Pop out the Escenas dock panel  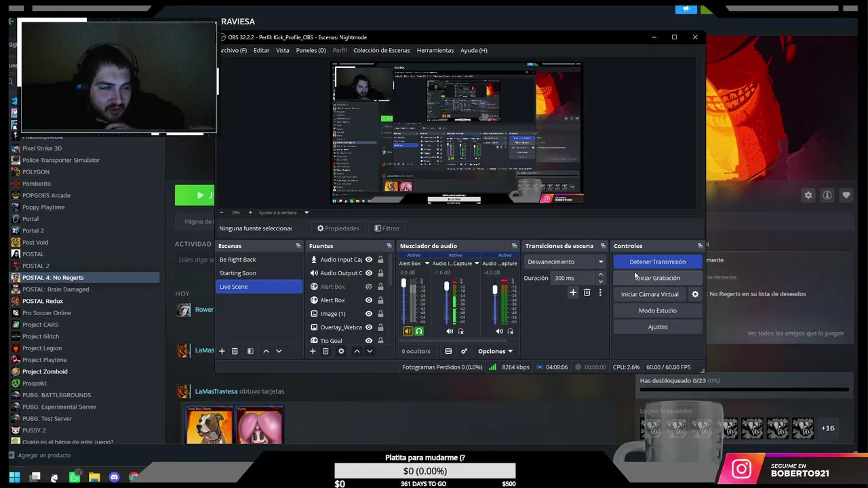pyautogui.click(x=298, y=246)
